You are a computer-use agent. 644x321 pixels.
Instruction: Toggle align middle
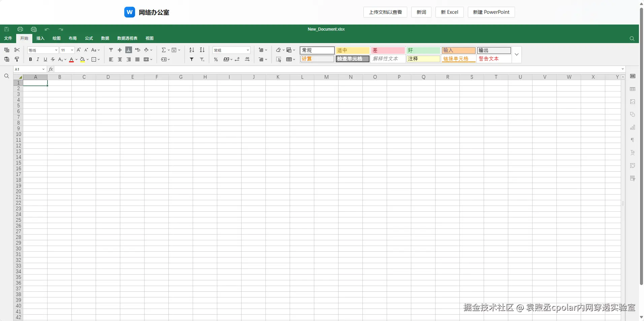(x=120, y=50)
